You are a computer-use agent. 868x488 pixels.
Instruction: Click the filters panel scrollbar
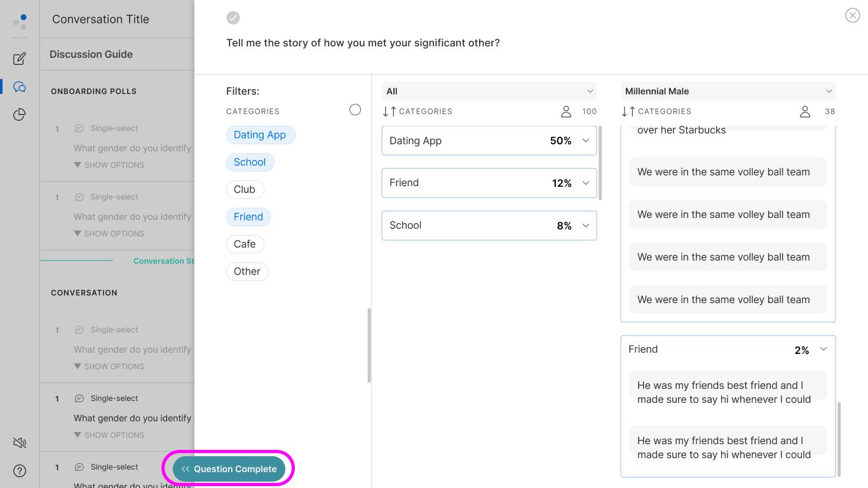[x=369, y=345]
